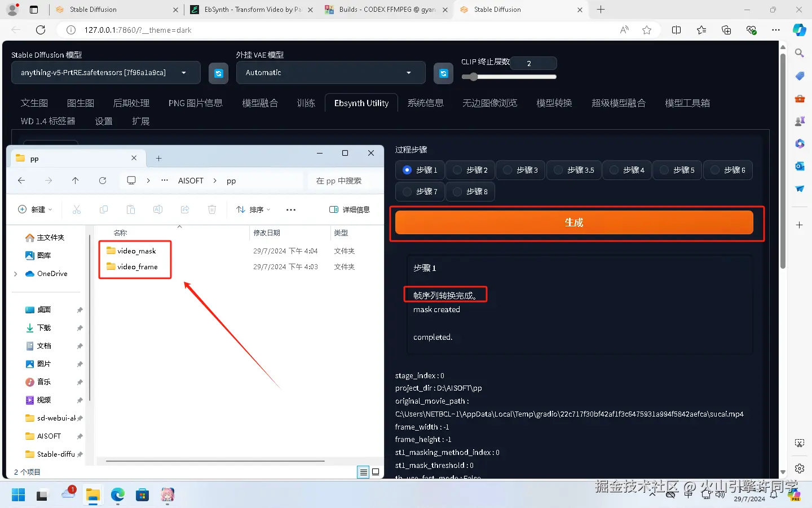Refresh the pp folder in File Explorer
Screen dimensions: 812x508
tap(103, 181)
